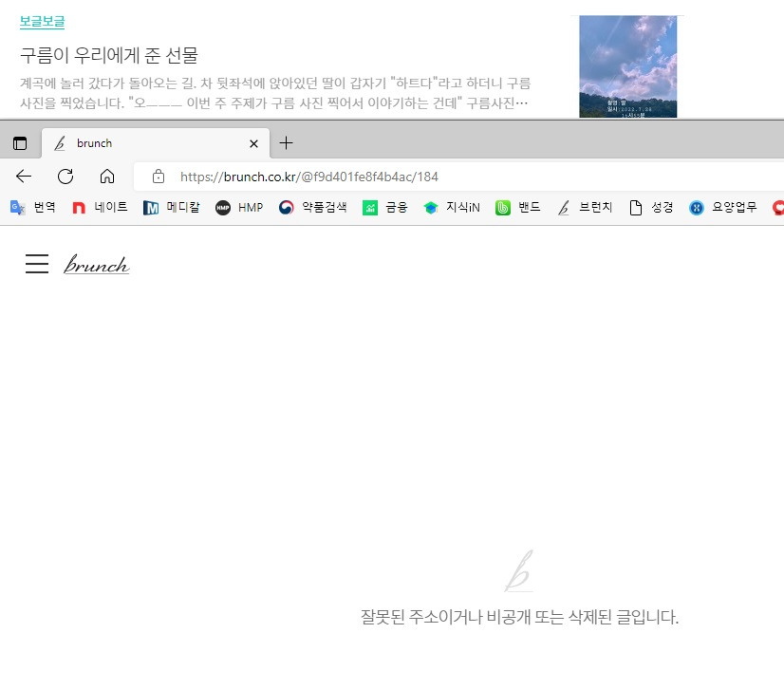Open the 지식iN bookmark

pyautogui.click(x=452, y=208)
